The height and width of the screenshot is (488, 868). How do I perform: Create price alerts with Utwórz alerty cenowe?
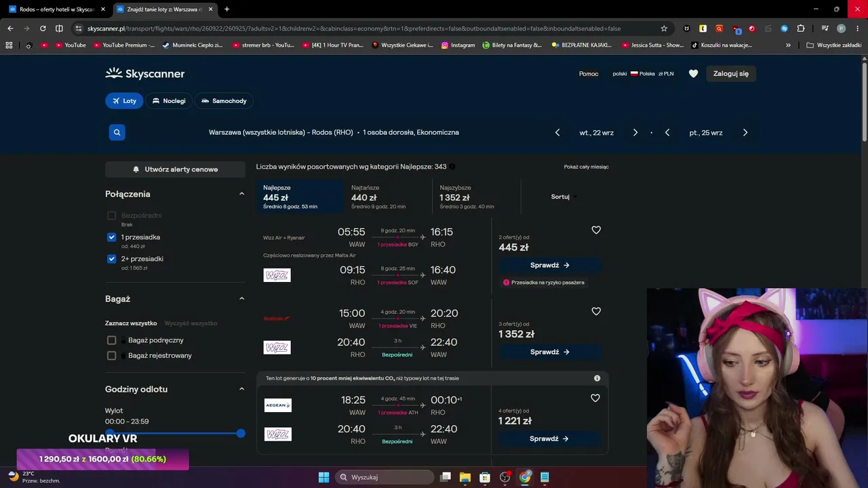click(176, 169)
